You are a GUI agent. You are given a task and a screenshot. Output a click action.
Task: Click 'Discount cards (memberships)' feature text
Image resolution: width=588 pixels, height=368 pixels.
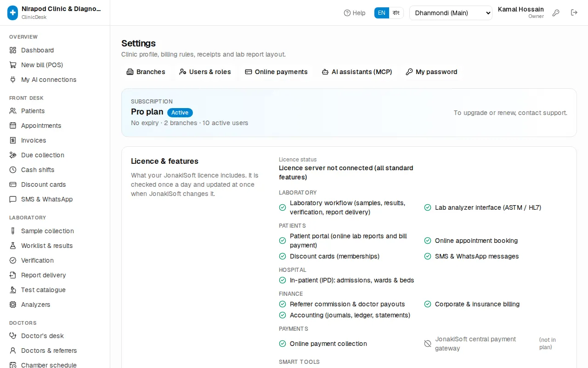(x=334, y=256)
